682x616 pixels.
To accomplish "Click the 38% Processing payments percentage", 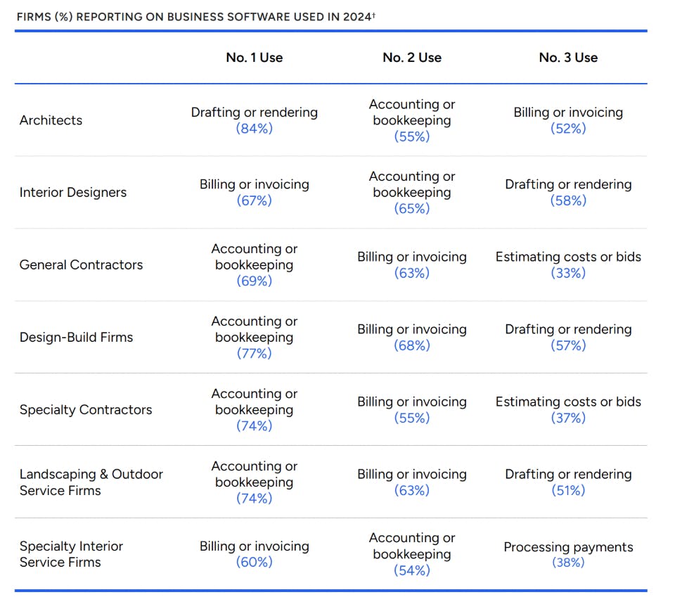I will 568,563.
